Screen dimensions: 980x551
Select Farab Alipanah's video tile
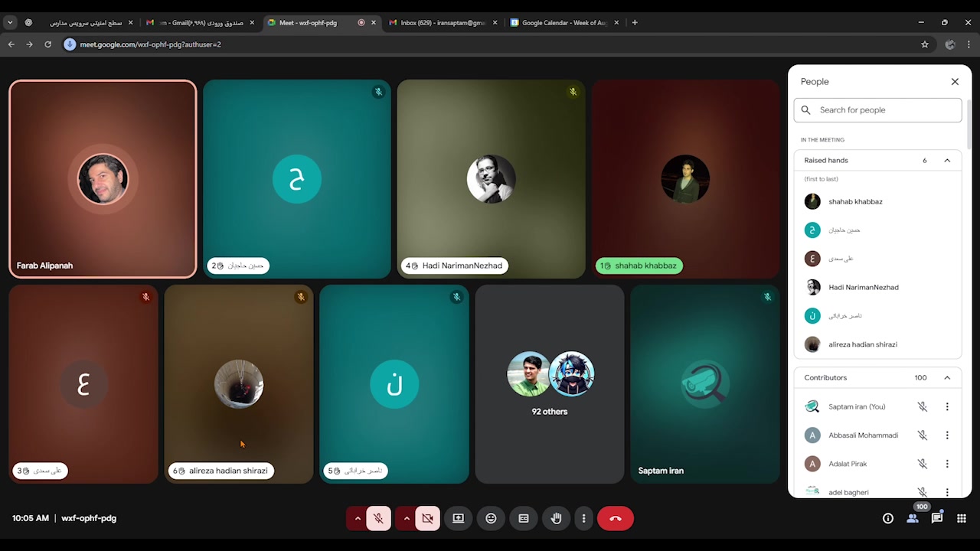pos(103,179)
